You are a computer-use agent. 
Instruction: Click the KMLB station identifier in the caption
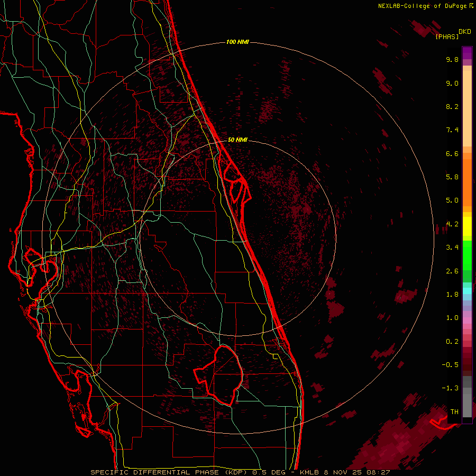pos(309,472)
